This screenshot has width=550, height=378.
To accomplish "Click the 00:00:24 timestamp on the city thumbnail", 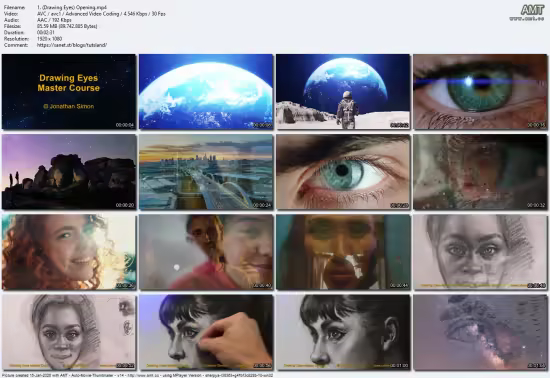I will pos(262,205).
